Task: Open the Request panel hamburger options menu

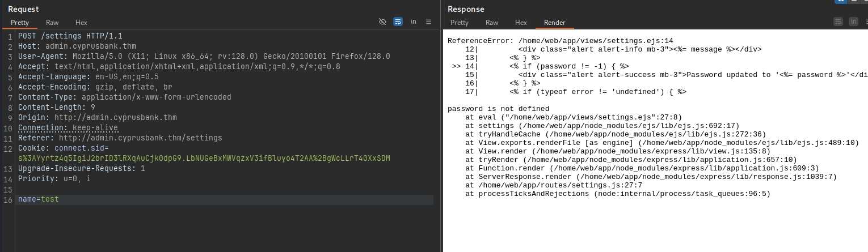Action: pyautogui.click(x=429, y=22)
